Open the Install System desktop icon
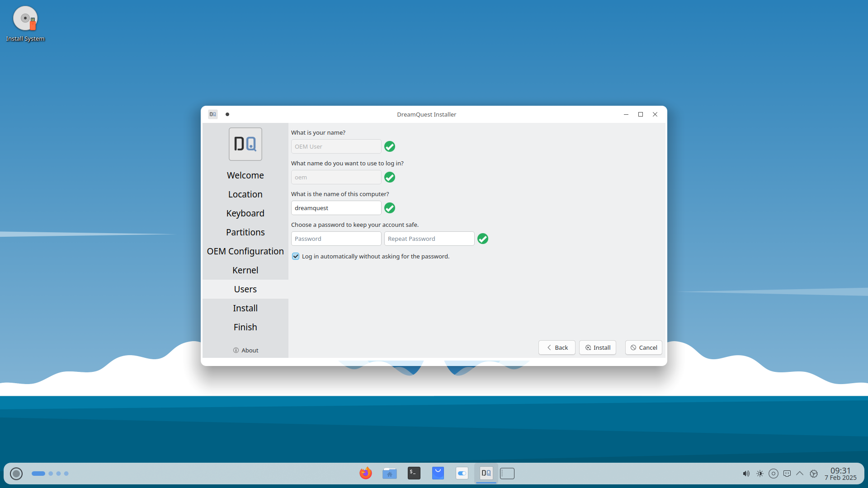The width and height of the screenshot is (868, 488). coord(25,24)
